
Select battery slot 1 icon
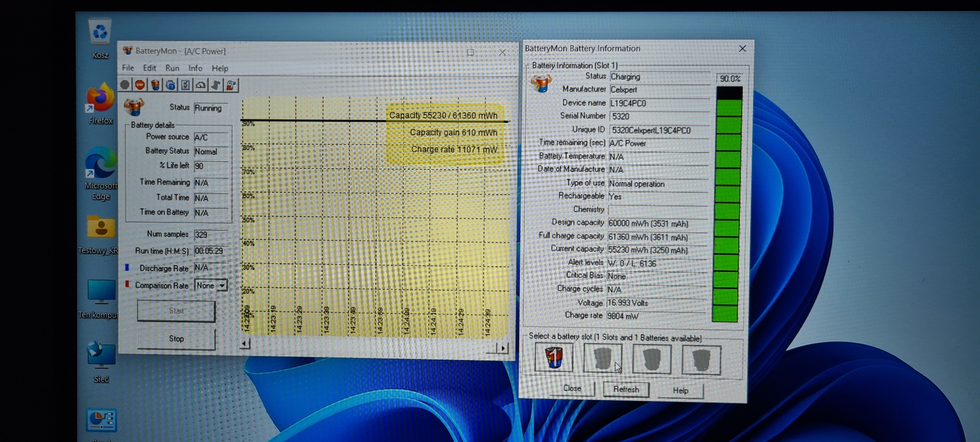pos(554,358)
